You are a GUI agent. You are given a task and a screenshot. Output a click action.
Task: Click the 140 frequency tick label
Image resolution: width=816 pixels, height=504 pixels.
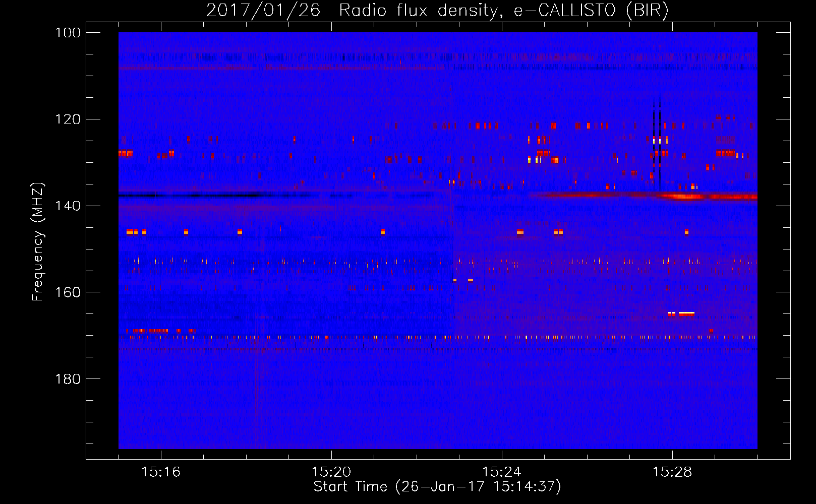pyautogui.click(x=68, y=206)
